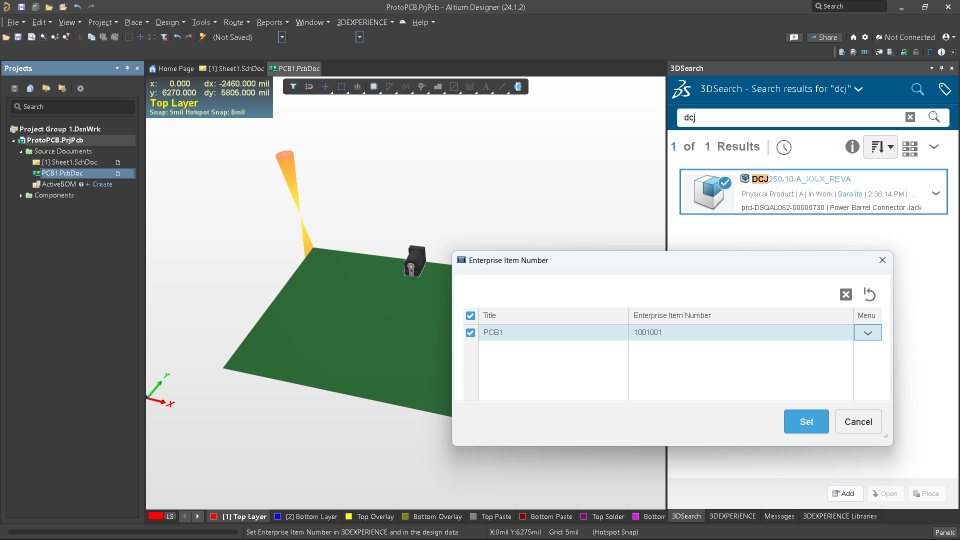960x540 pixels.
Task: Click the Projects panel settings gear icon
Action: [x=80, y=88]
